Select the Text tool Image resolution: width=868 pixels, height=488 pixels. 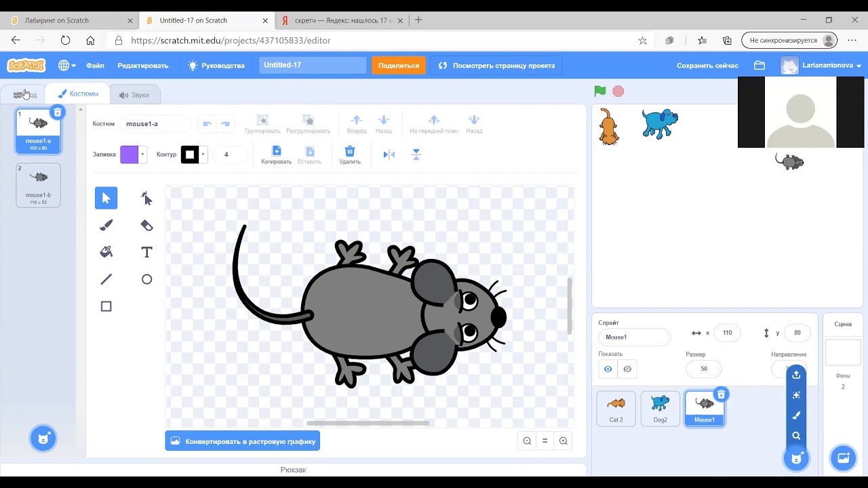tap(146, 252)
